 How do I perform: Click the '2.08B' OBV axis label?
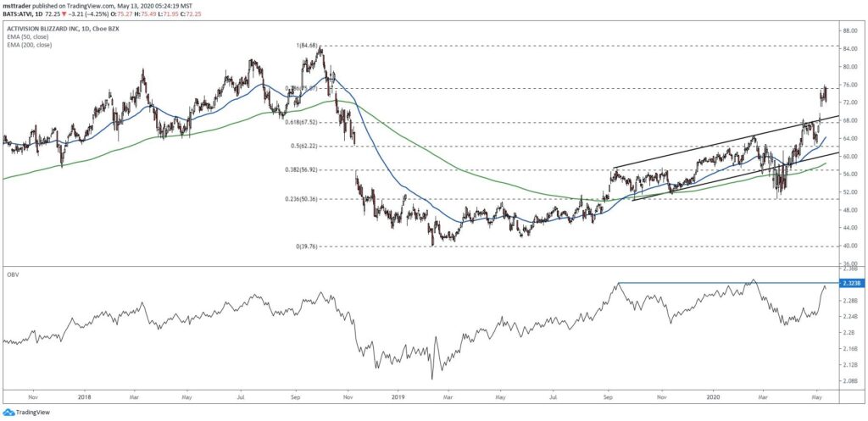point(849,381)
